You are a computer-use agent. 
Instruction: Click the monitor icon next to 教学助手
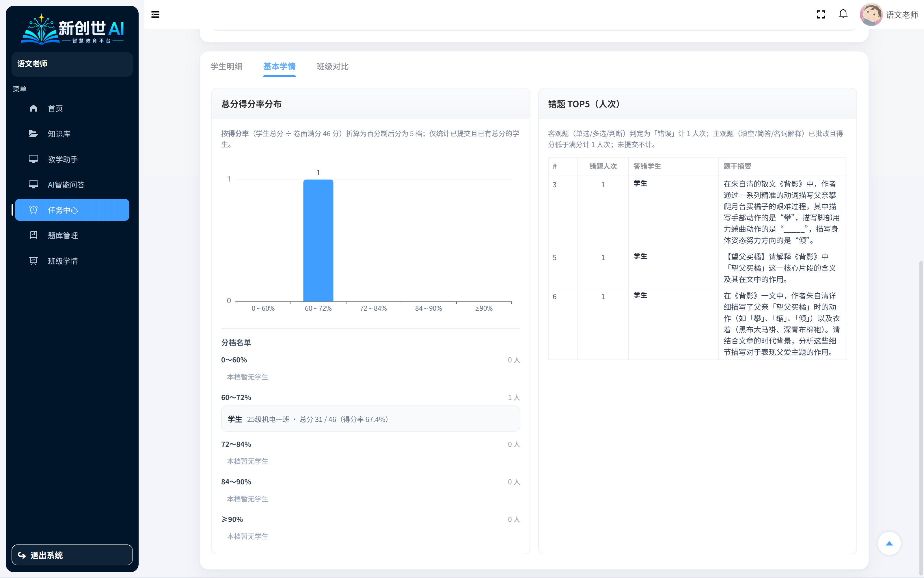click(x=33, y=159)
